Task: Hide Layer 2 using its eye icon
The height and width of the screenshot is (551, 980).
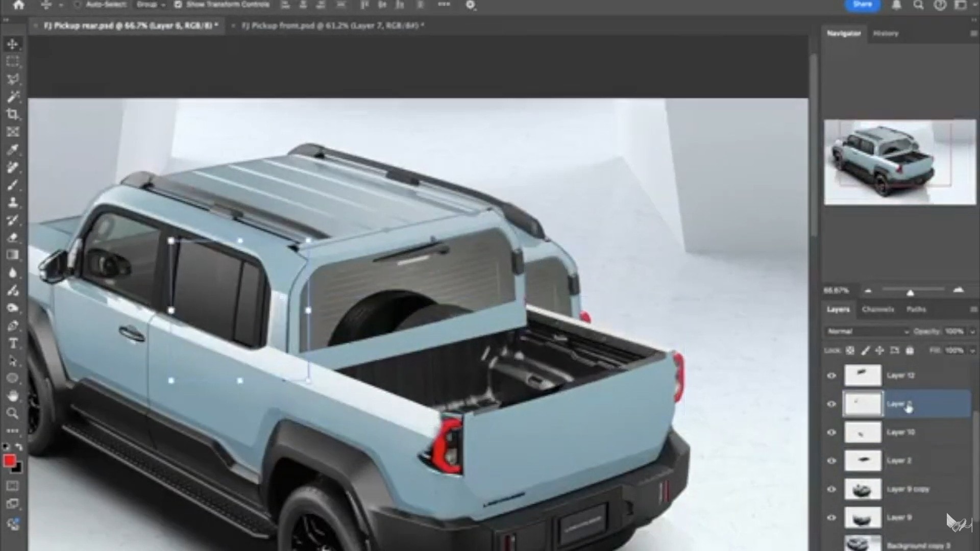Action: (x=831, y=461)
